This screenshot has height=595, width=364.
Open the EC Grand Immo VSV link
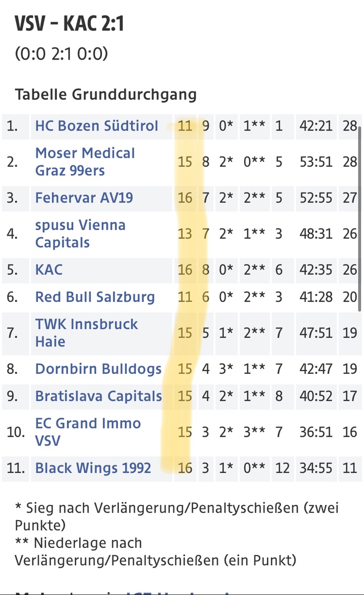88,432
